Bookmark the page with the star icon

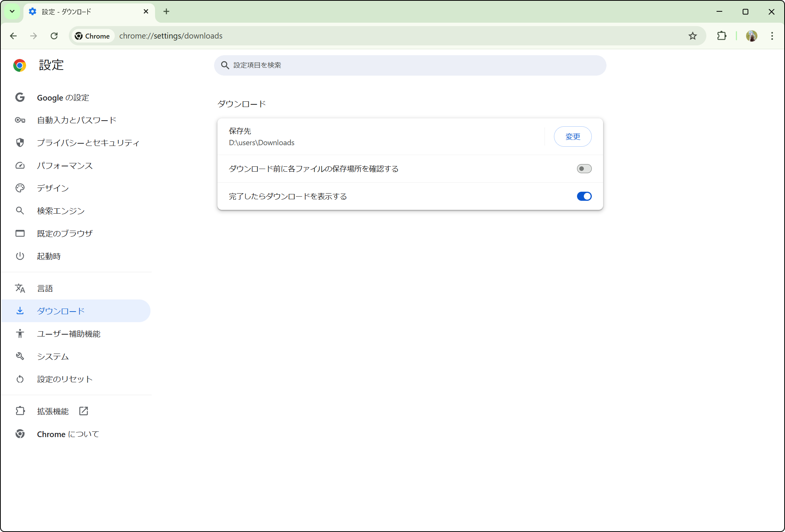pos(692,36)
